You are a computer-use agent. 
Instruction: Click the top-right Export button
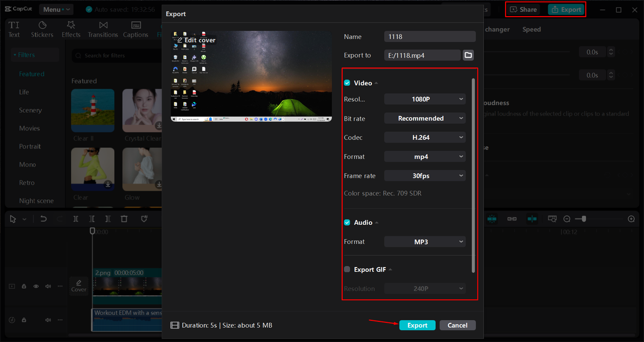[x=566, y=10]
